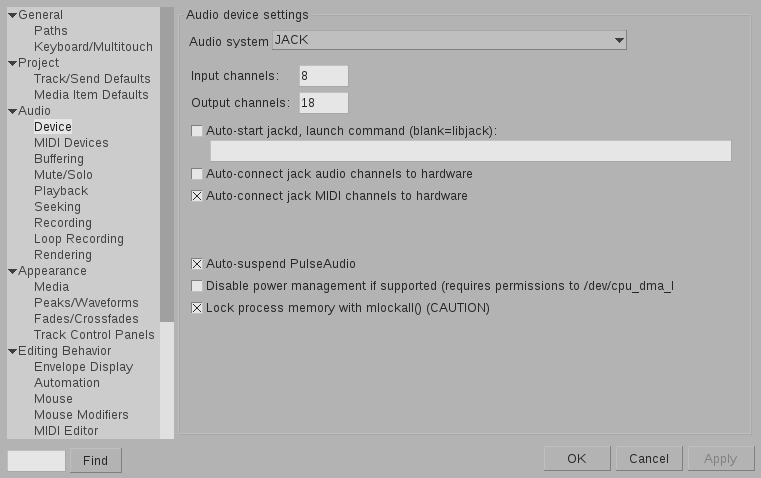Click the jackd launch command field
The width and height of the screenshot is (761, 478).
coord(470,151)
